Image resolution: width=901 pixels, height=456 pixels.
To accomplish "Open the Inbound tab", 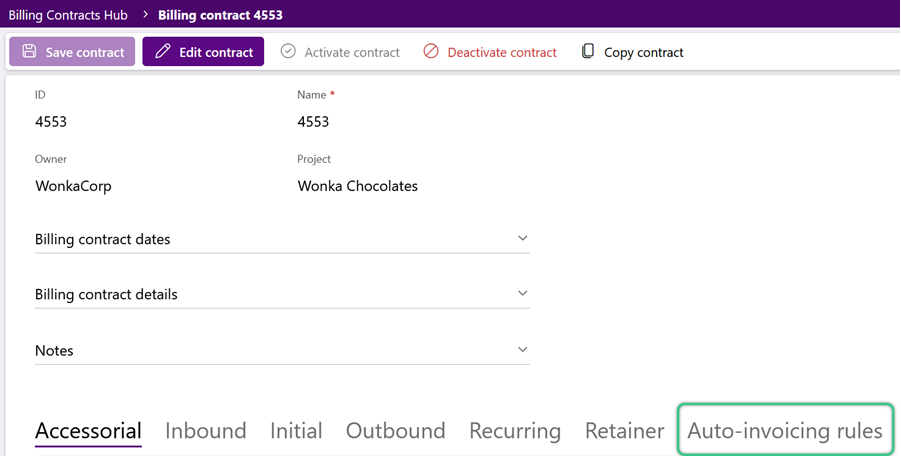I will tap(206, 431).
